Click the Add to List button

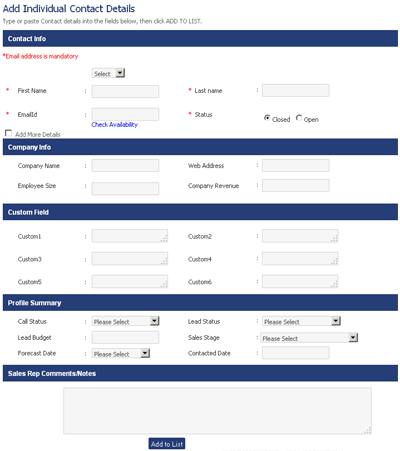tap(167, 444)
